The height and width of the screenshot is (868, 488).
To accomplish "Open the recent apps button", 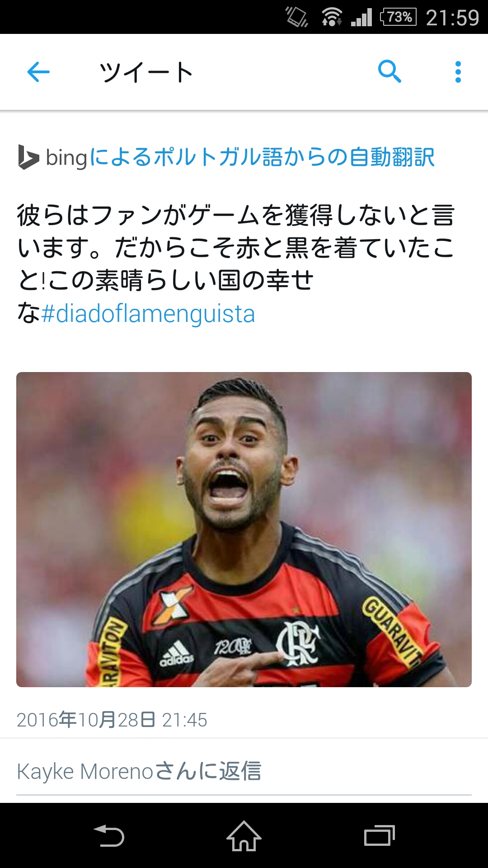I will pyautogui.click(x=380, y=835).
